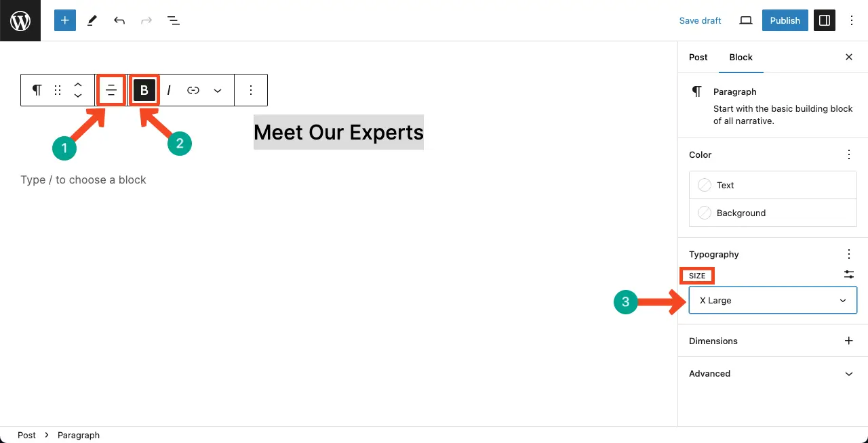Open the preview device icon
This screenshot has width=868, height=443.
(x=746, y=20)
